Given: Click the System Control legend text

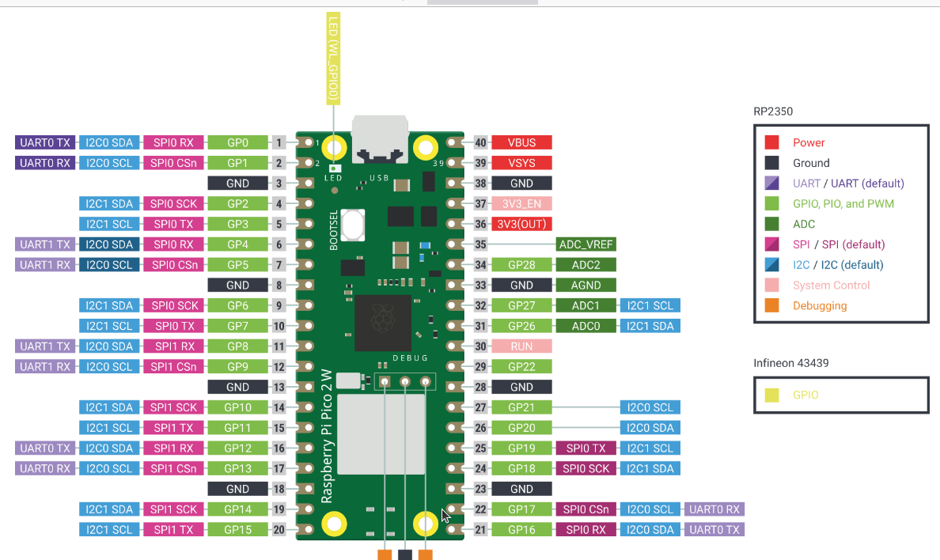Looking at the screenshot, I should (x=831, y=286).
